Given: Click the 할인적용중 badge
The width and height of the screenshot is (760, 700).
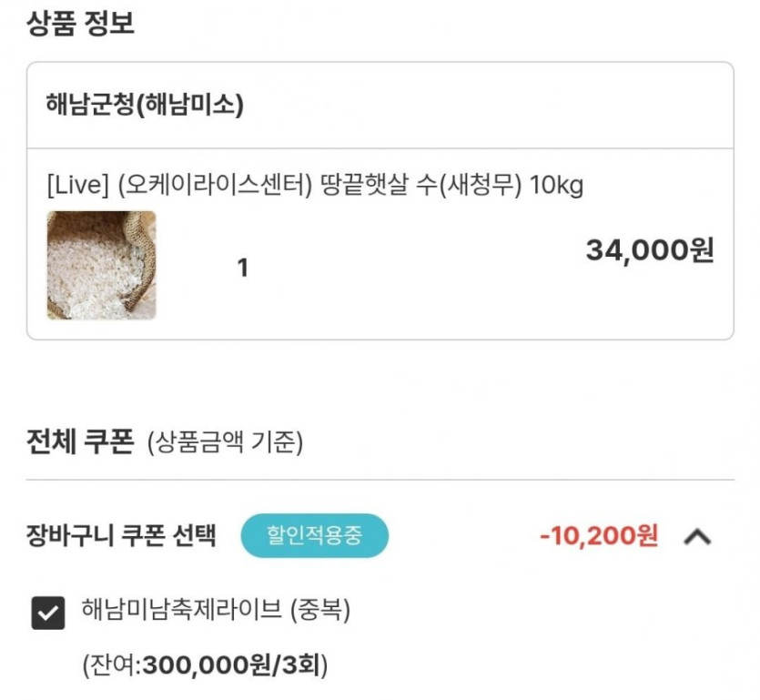Looking at the screenshot, I should tap(314, 535).
